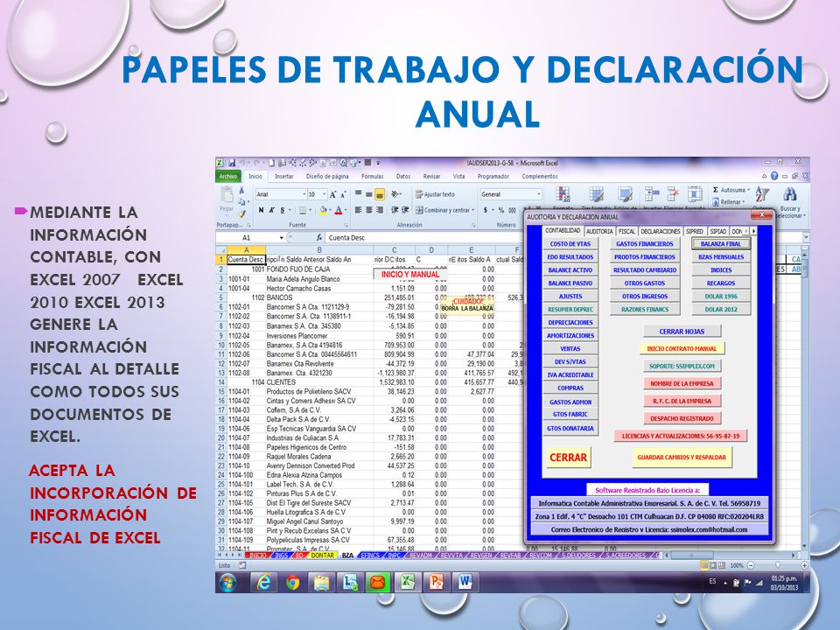
Task: Click the Insert cells icon
Action: [651, 195]
